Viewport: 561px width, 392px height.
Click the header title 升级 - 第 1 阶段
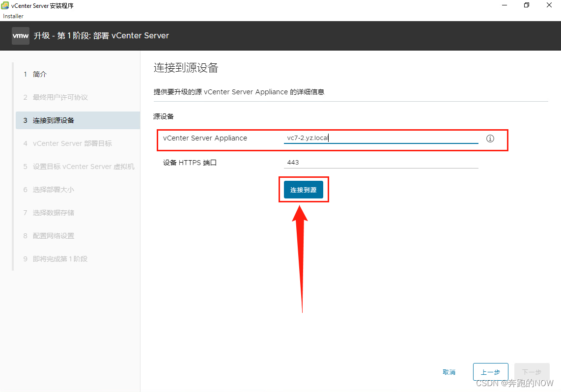[101, 36]
